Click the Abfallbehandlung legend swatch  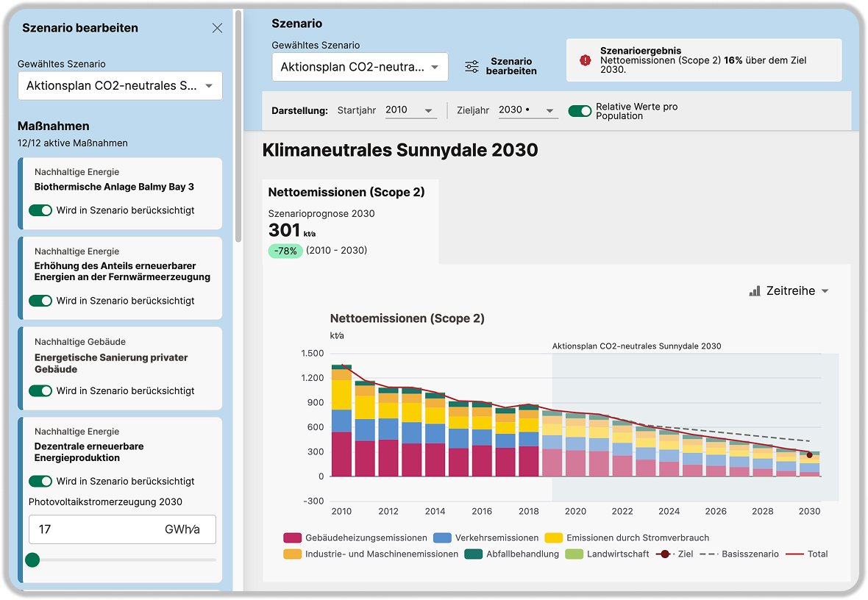473,554
